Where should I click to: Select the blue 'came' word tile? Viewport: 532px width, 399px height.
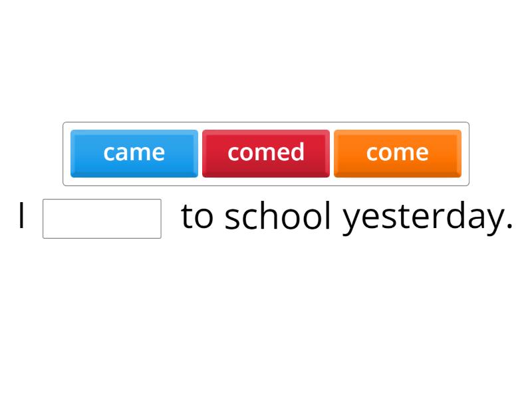(134, 153)
